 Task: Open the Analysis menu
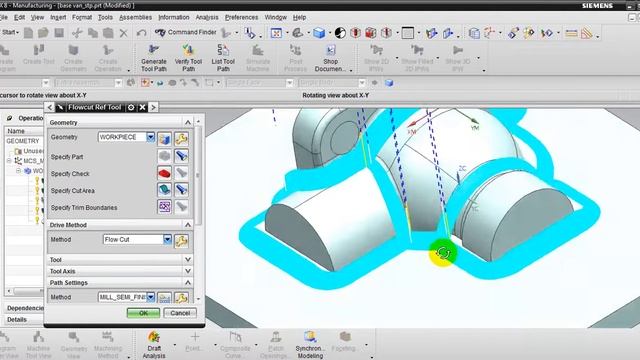(207, 18)
